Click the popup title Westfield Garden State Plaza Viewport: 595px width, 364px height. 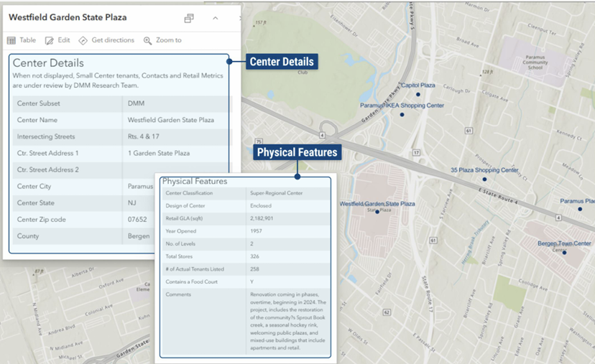[68, 17]
